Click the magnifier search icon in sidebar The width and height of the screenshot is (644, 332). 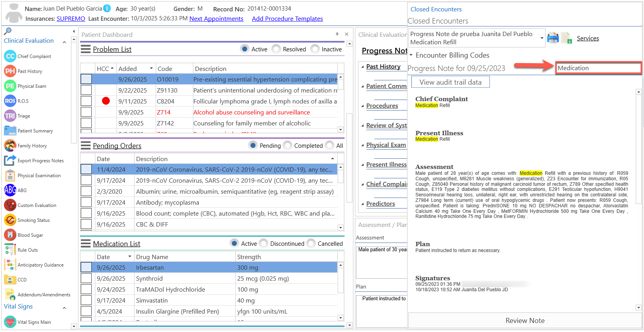click(7, 31)
